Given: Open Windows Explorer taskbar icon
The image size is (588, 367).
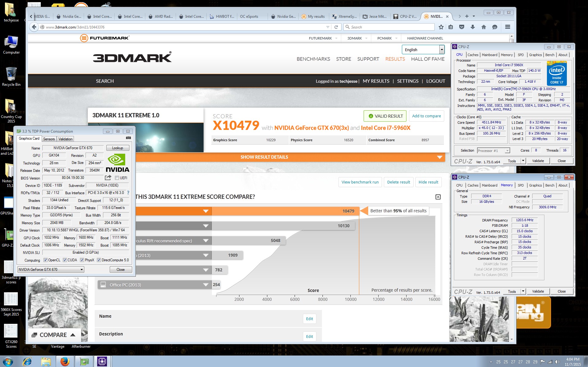Looking at the screenshot, I should [x=46, y=361].
